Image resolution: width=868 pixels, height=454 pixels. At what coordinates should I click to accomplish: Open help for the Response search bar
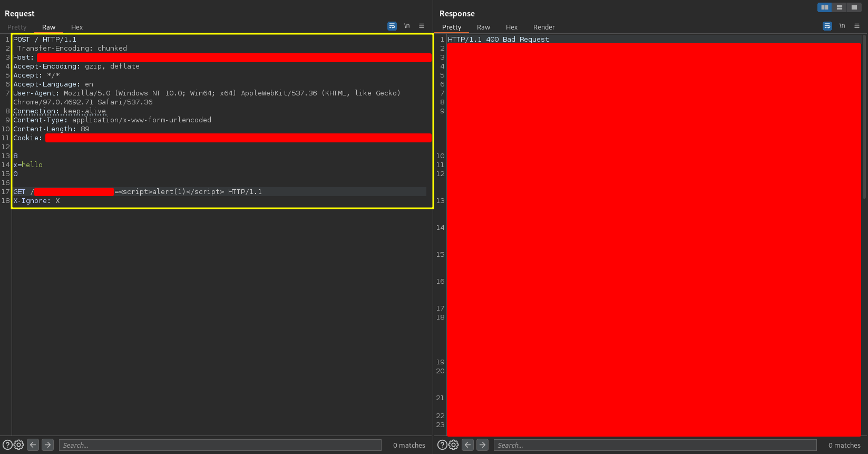click(442, 445)
